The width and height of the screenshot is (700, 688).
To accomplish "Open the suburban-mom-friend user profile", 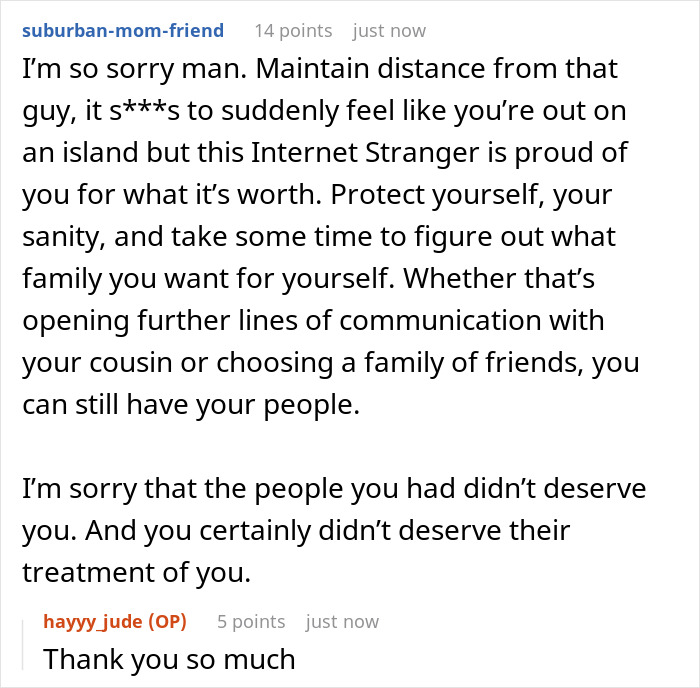I will tap(122, 31).
